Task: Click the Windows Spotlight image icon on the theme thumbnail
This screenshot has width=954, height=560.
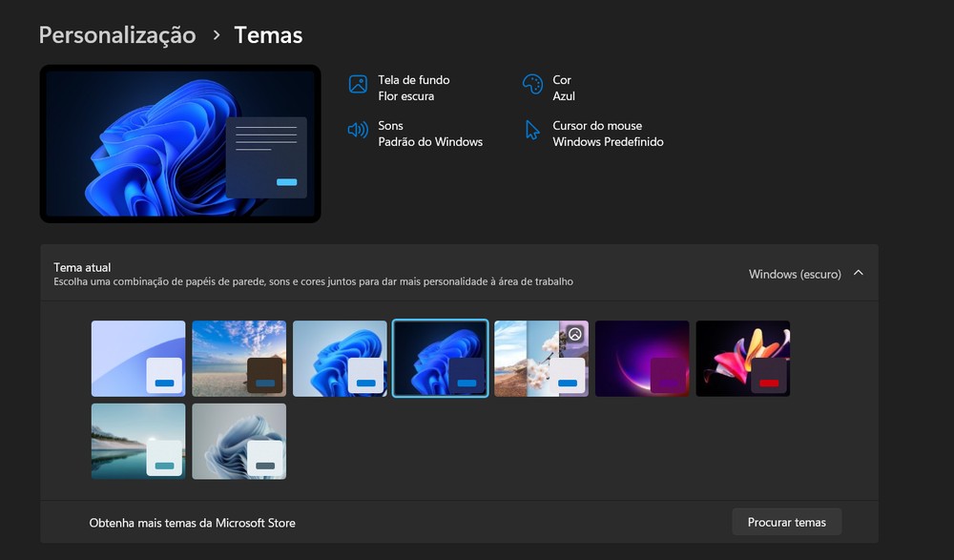Action: click(574, 332)
